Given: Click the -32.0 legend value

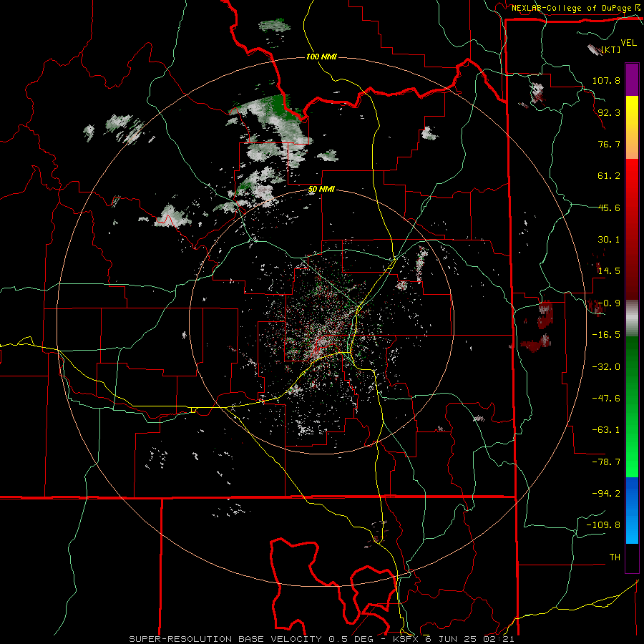Looking at the screenshot, I should [x=606, y=367].
